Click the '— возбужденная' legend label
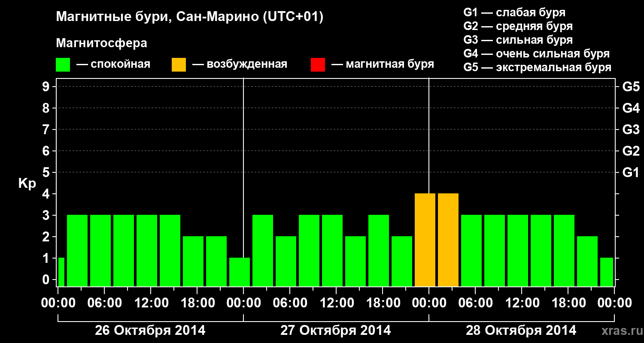The height and width of the screenshot is (343, 644). pyautogui.click(x=240, y=64)
